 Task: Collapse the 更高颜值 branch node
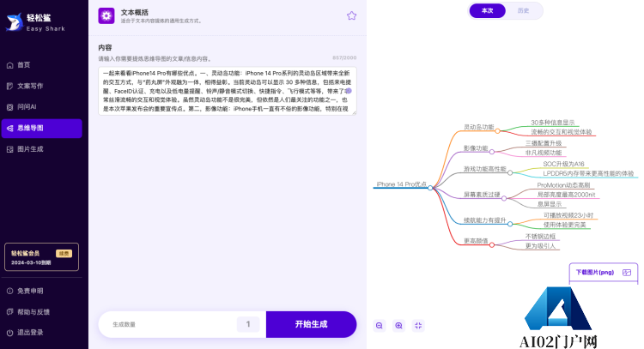[492, 245]
